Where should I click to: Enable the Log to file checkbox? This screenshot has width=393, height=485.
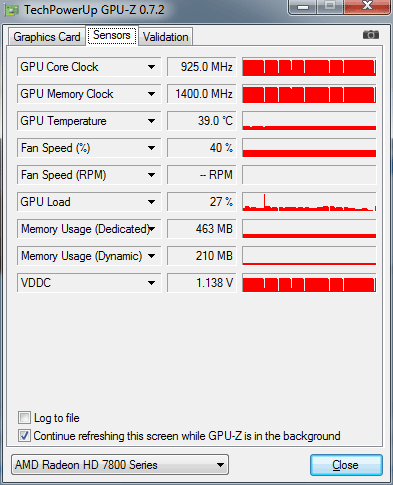24,417
